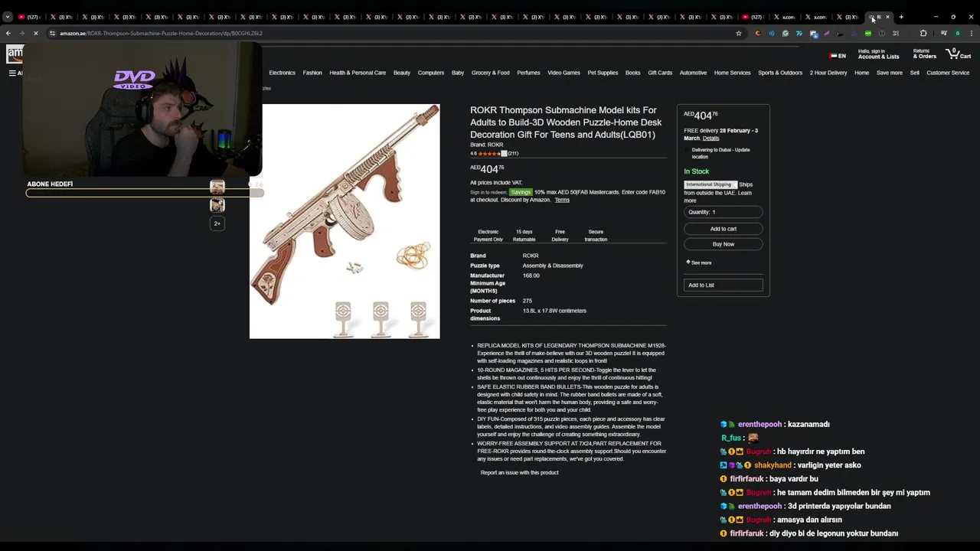Open Returns & Orders
Screen dimensions: 980x551
(924, 54)
